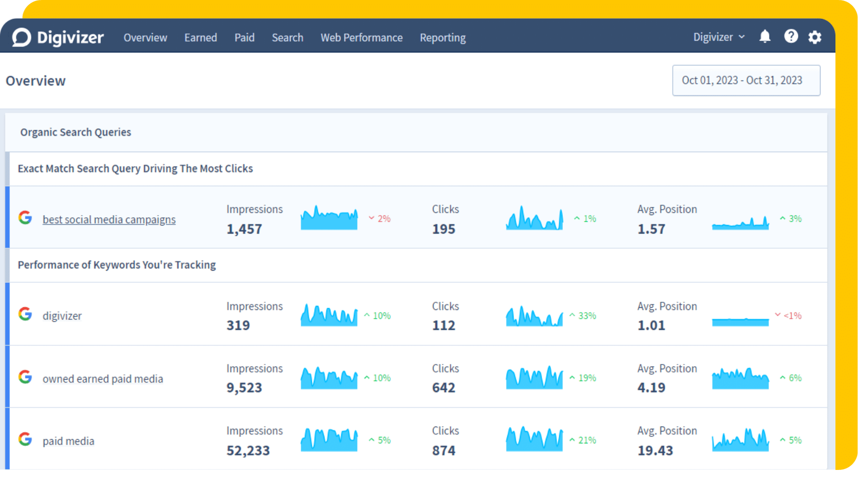Open best social media campaigns link

click(109, 220)
